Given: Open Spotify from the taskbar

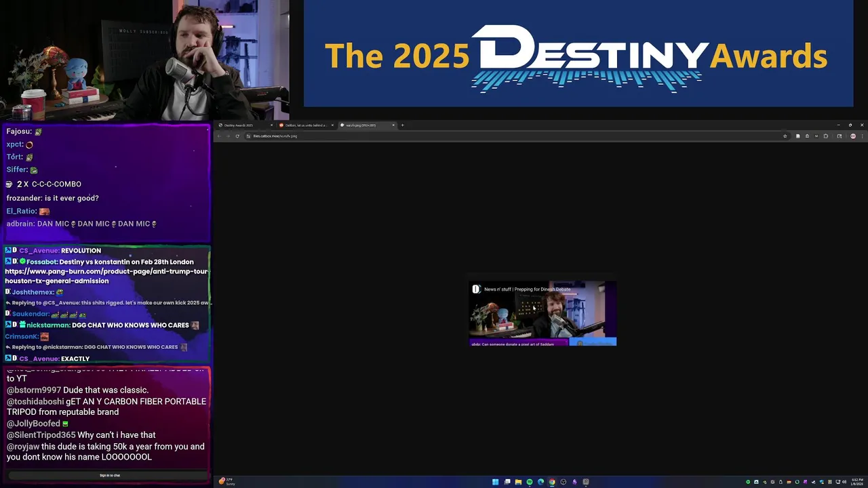Looking at the screenshot, I should 530,482.
